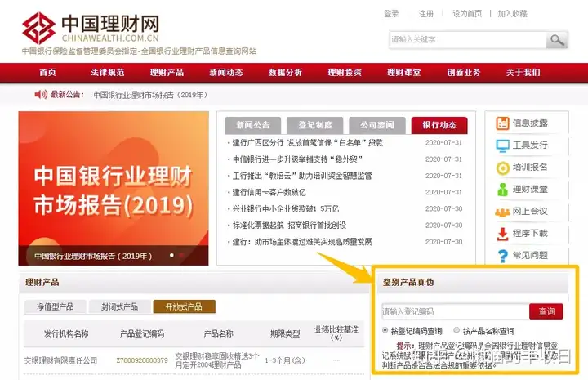Open news 兴业银行中小企业贷款破1.5万亿

point(285,209)
